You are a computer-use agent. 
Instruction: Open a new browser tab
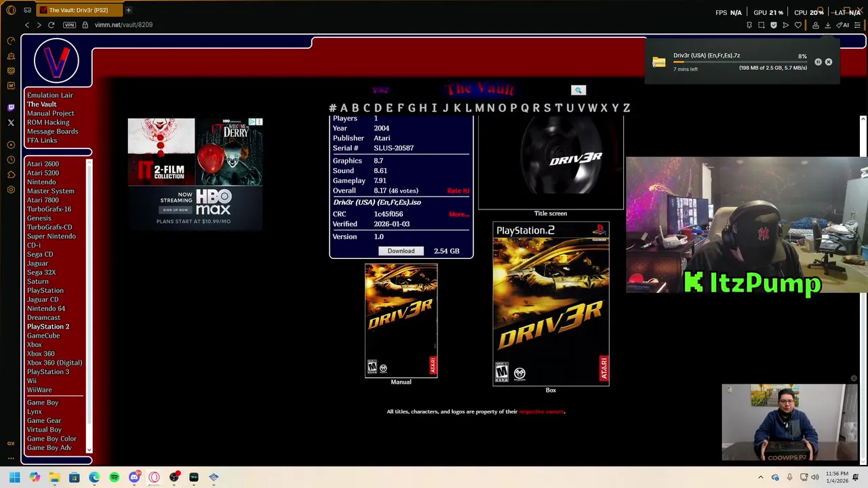coord(128,10)
